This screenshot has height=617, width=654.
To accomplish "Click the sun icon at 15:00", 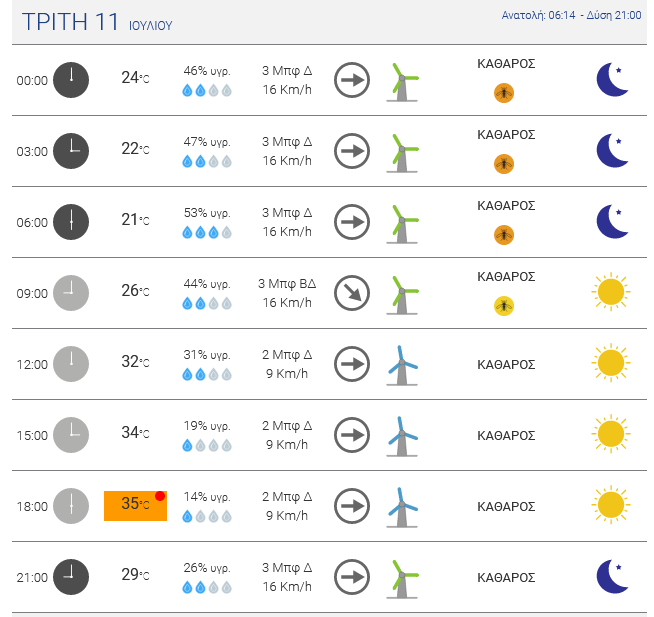I will [611, 435].
